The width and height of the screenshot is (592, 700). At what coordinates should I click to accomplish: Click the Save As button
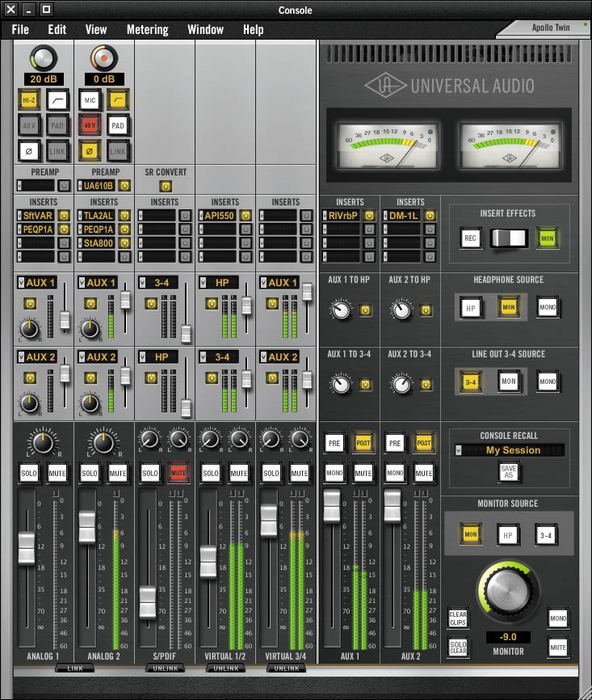pos(508,472)
